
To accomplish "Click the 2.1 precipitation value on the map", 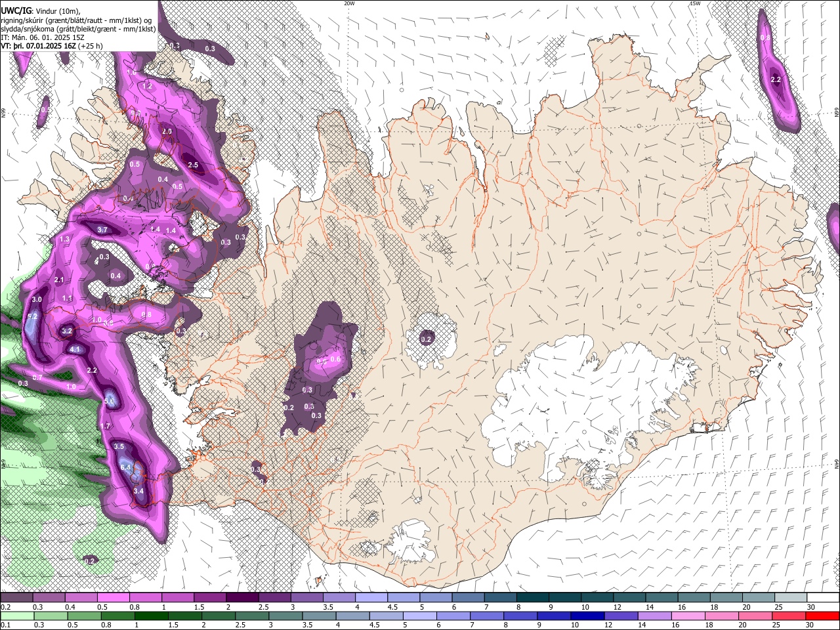I will [59, 280].
